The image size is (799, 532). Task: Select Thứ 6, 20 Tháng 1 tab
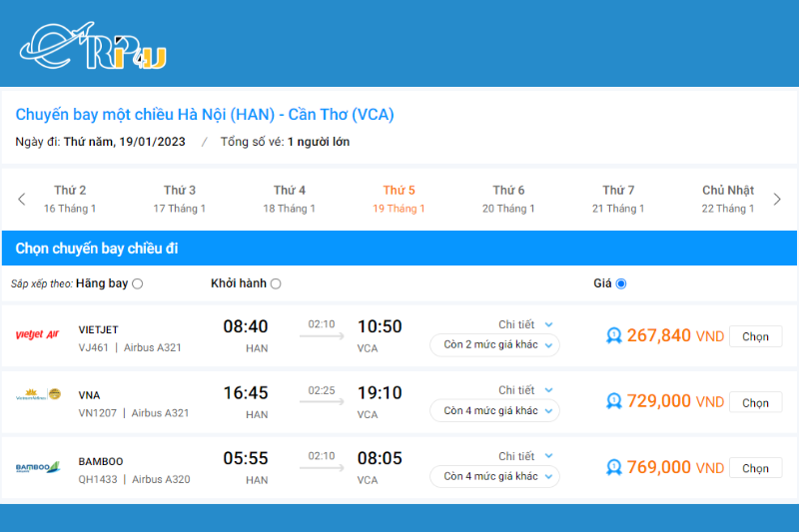tap(508, 199)
